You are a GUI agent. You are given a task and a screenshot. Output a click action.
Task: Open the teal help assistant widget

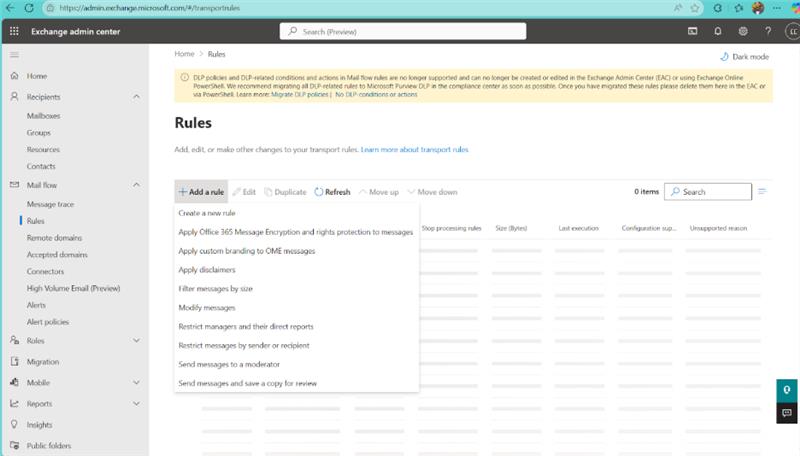point(787,390)
